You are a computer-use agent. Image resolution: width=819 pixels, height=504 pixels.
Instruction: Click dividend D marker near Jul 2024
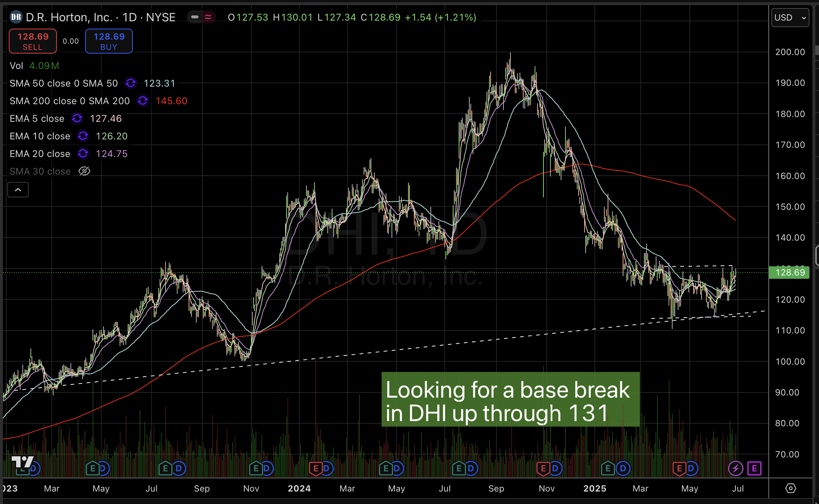point(471,468)
